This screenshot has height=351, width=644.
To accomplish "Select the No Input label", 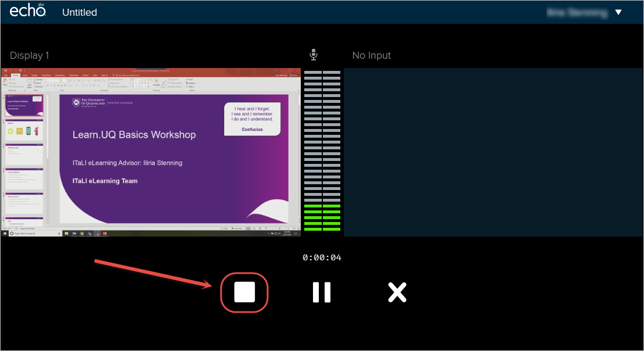I will [x=371, y=55].
